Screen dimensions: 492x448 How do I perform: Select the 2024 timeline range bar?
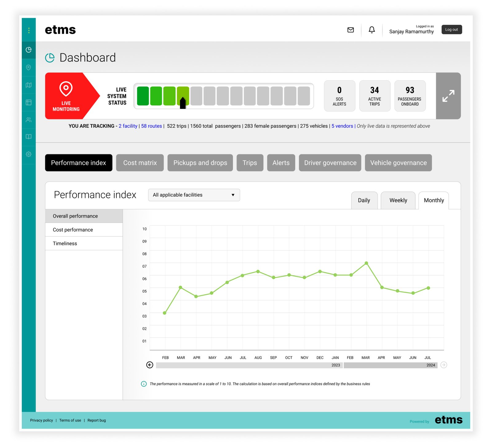[390, 365]
